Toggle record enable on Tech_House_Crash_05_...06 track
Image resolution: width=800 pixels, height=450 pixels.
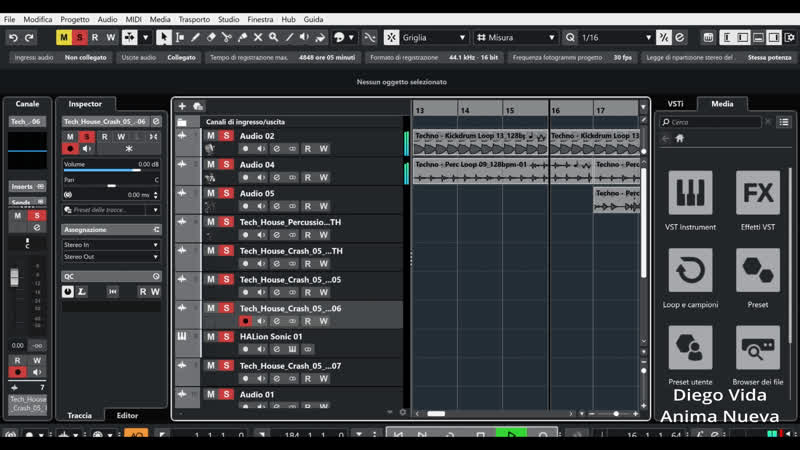[x=246, y=322]
